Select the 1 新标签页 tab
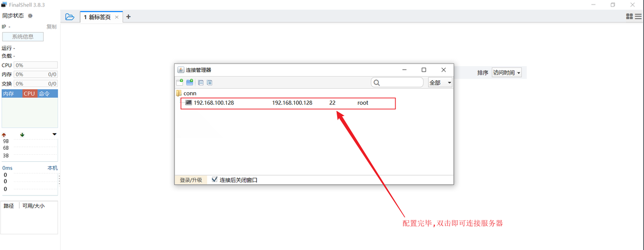The image size is (644, 250). tap(97, 17)
